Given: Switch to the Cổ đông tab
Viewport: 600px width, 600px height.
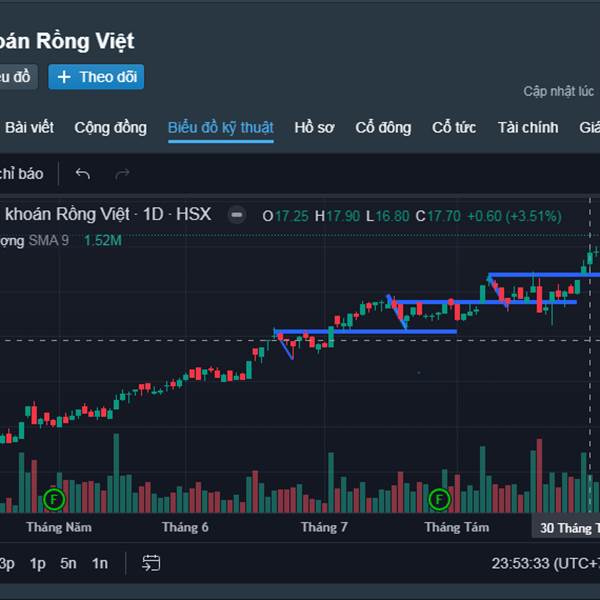Looking at the screenshot, I should pos(383,127).
